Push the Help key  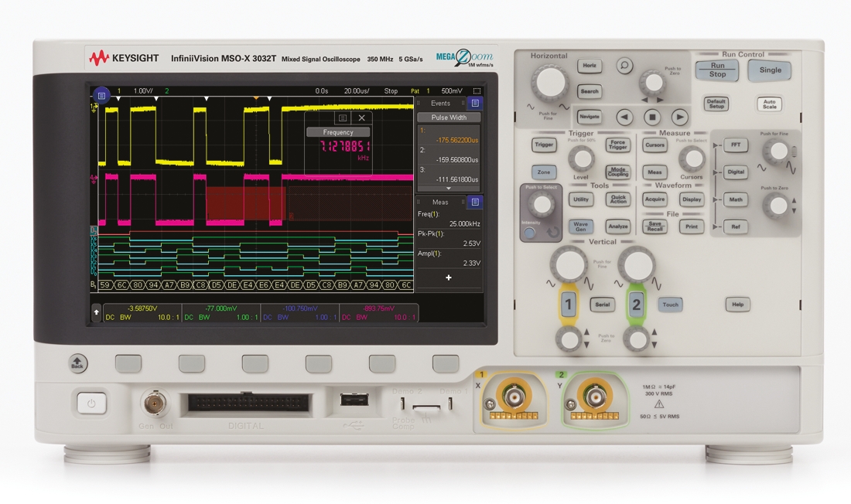tap(737, 305)
